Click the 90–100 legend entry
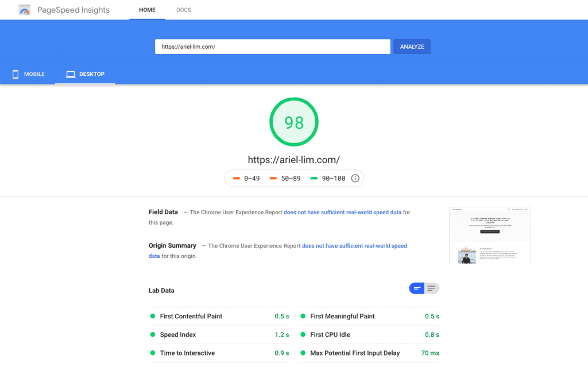Viewport: 588px width, 370px height. click(328, 178)
